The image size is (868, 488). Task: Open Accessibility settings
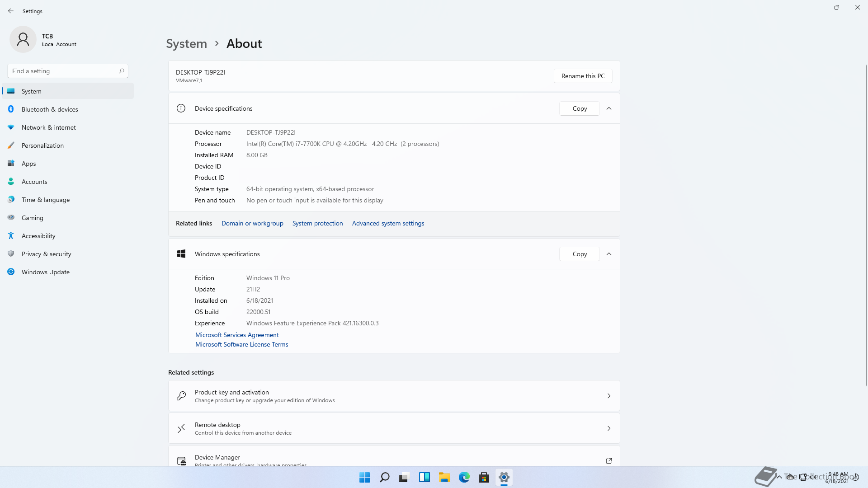click(68, 236)
